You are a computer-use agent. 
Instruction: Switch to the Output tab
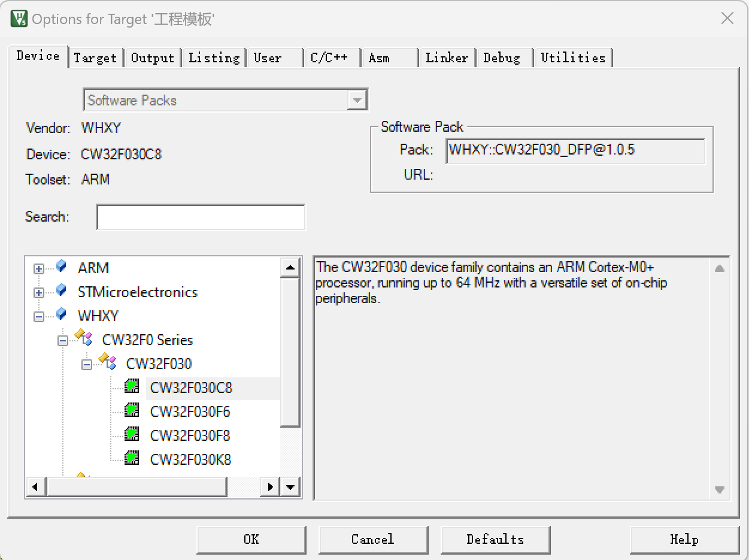tap(153, 58)
